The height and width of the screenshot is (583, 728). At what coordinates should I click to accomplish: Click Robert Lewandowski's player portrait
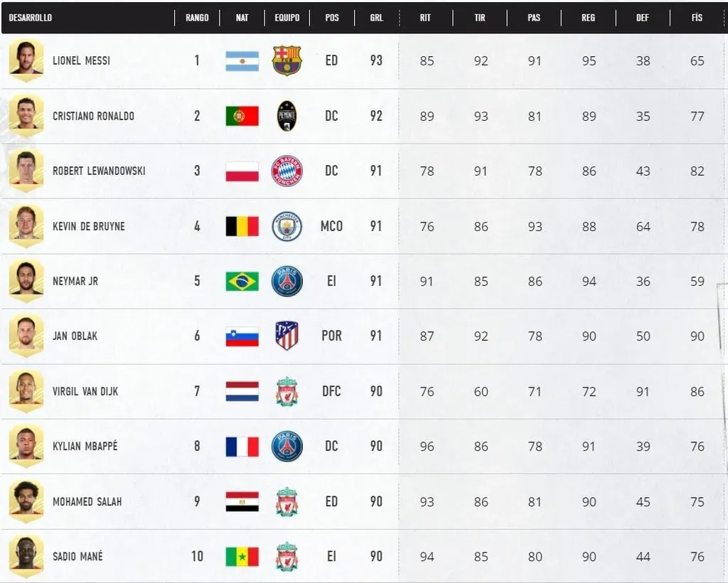[26, 169]
